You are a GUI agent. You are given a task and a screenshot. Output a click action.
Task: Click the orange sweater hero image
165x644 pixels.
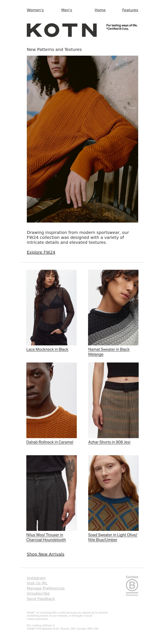coord(82,139)
